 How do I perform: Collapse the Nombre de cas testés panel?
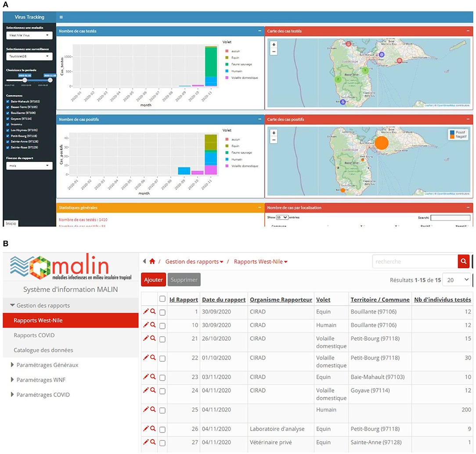click(x=260, y=31)
